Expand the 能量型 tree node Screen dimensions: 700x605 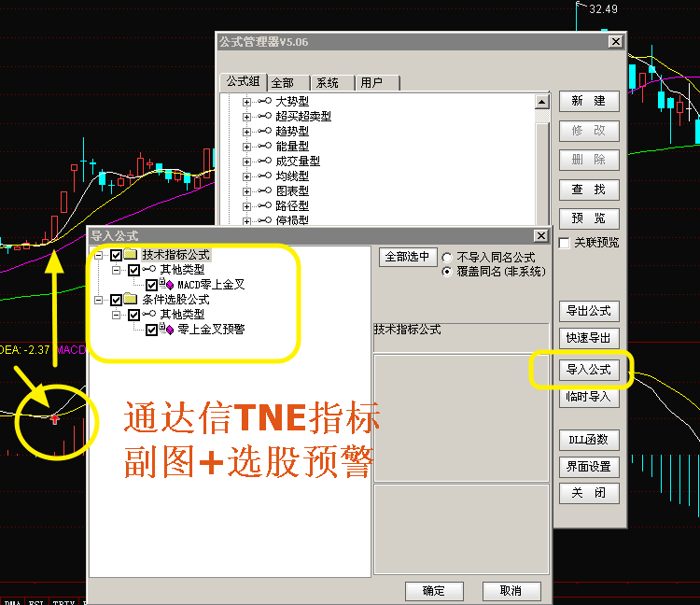pos(246,147)
